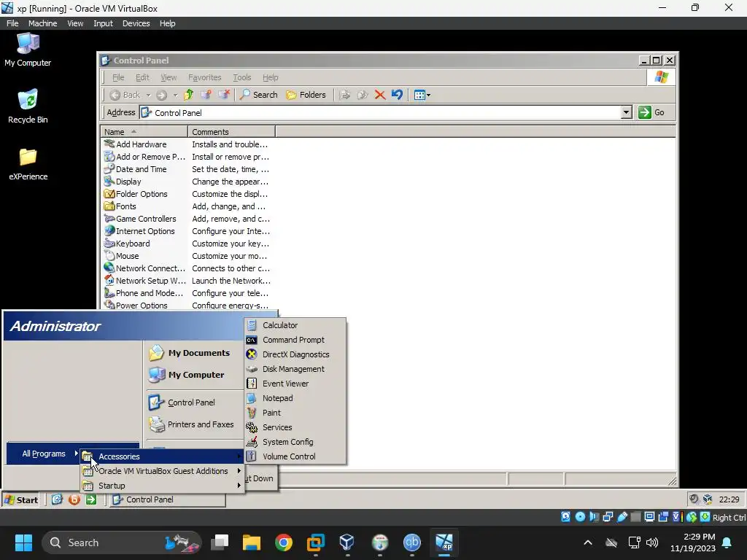Click the Control Panel taskbar button
Image resolution: width=747 pixels, height=560 pixels.
(168, 499)
